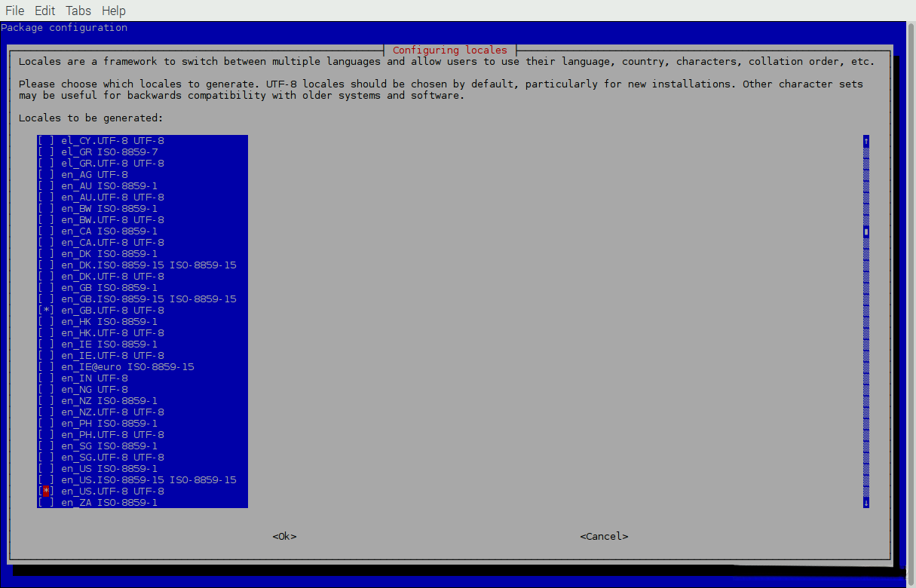The height and width of the screenshot is (588, 916).
Task: Uncheck the en_US.UTF-8 UTF-8 checkbox
Action: pos(46,492)
